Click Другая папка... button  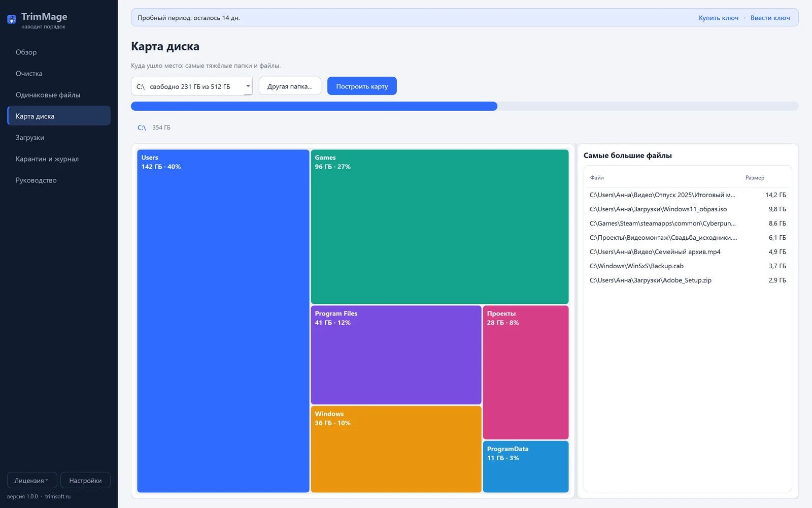(x=290, y=86)
